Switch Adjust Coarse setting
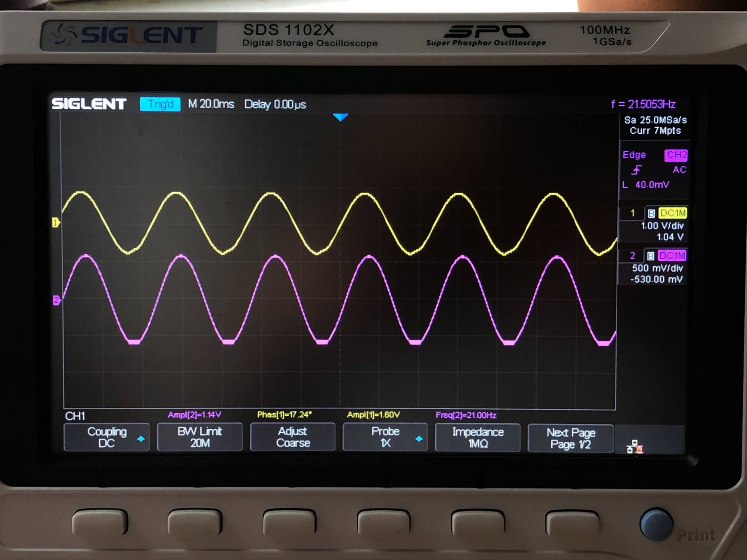 292,437
